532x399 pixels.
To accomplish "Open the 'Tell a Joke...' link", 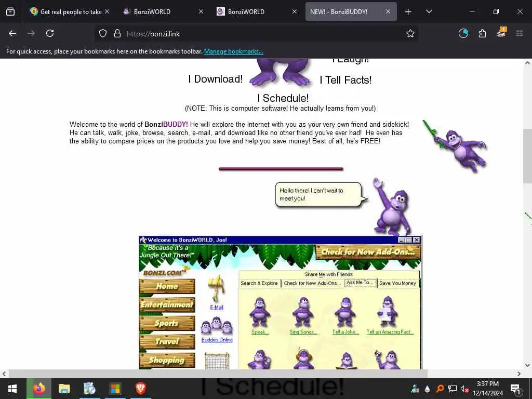I will click(x=345, y=332).
